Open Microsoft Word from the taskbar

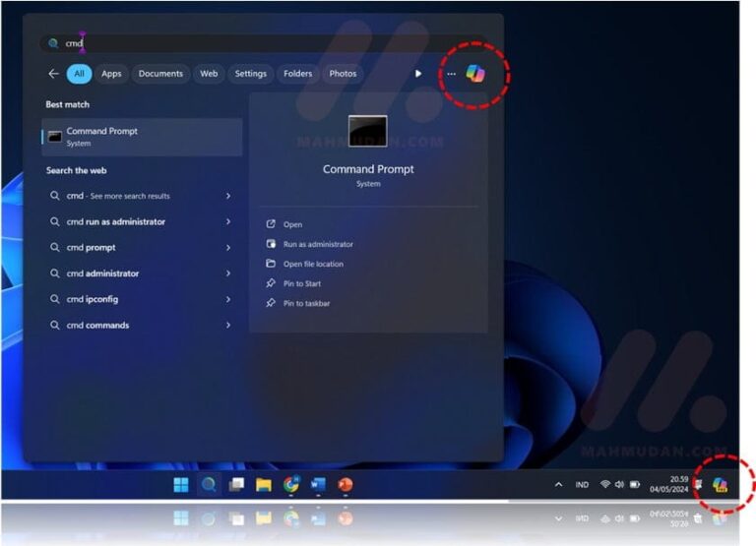[318, 485]
